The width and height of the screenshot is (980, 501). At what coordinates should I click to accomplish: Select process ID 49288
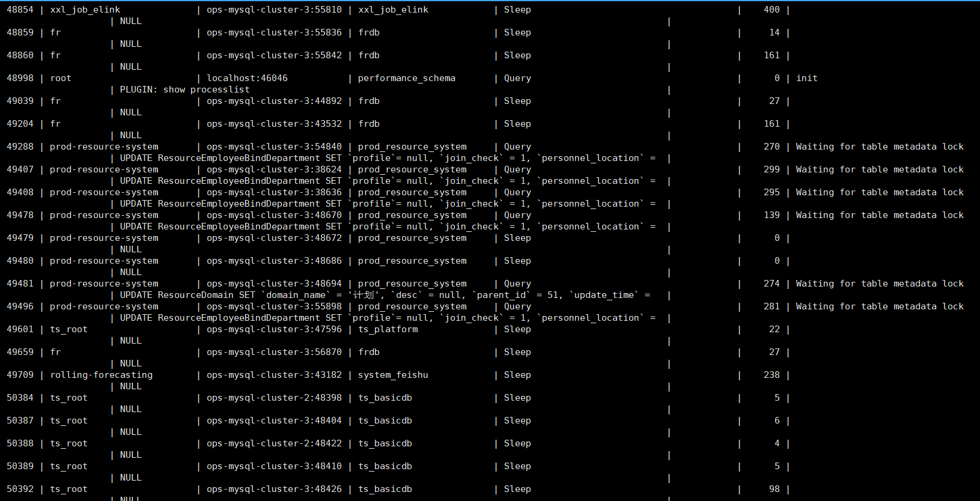[20, 147]
